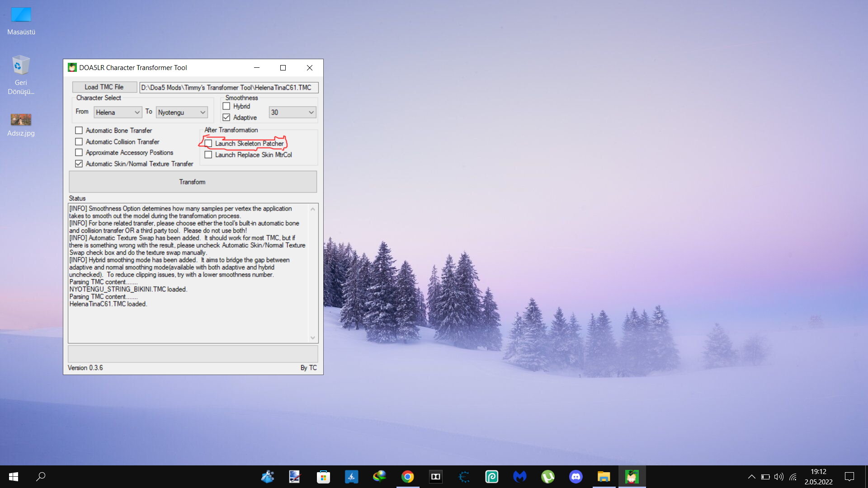Click the TMC file path field
The width and height of the screenshot is (868, 488).
(x=229, y=87)
